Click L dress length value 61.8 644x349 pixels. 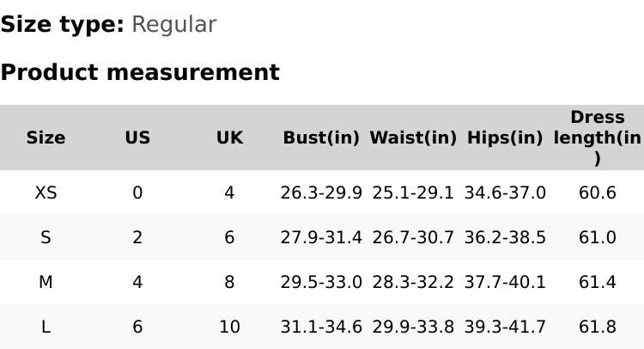(597, 327)
